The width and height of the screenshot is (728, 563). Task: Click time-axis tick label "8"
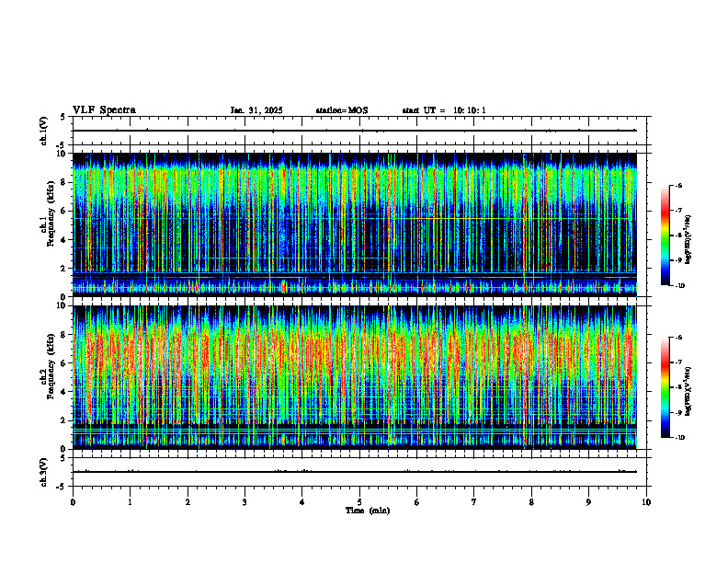click(531, 502)
